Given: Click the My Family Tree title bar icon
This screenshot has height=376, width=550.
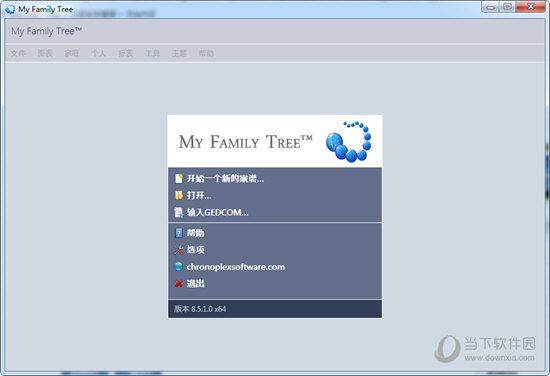Looking at the screenshot, I should pyautogui.click(x=9, y=9).
